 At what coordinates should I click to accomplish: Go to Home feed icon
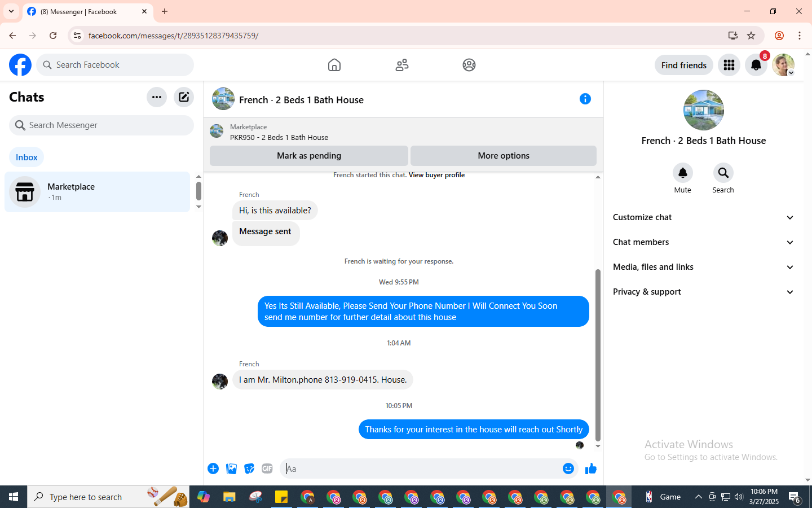[334, 65]
